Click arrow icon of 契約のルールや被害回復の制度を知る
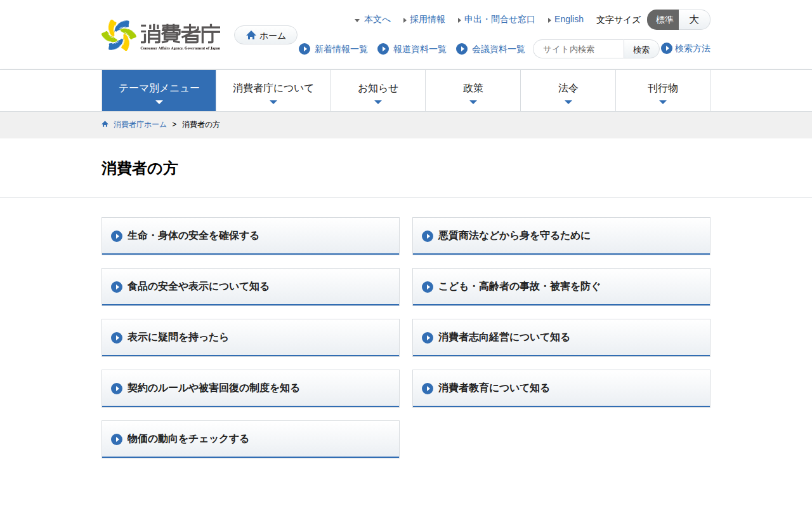 click(x=117, y=389)
